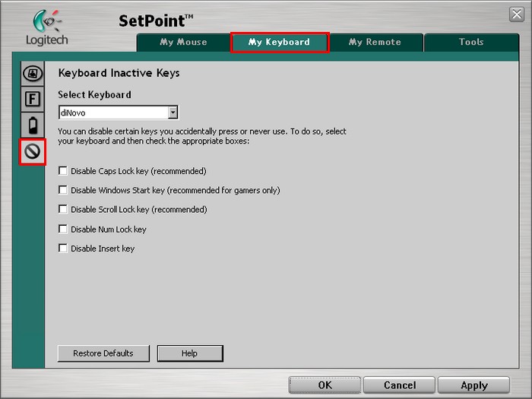The height and width of the screenshot is (399, 532).
Task: Expand the Select Keyboard dropdown arrow
Action: tap(173, 112)
